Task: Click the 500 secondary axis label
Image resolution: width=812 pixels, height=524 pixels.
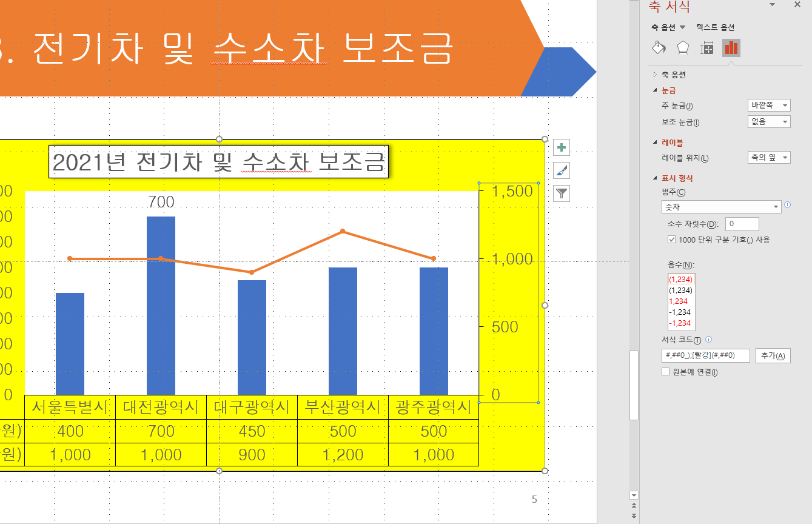Action: click(x=505, y=327)
